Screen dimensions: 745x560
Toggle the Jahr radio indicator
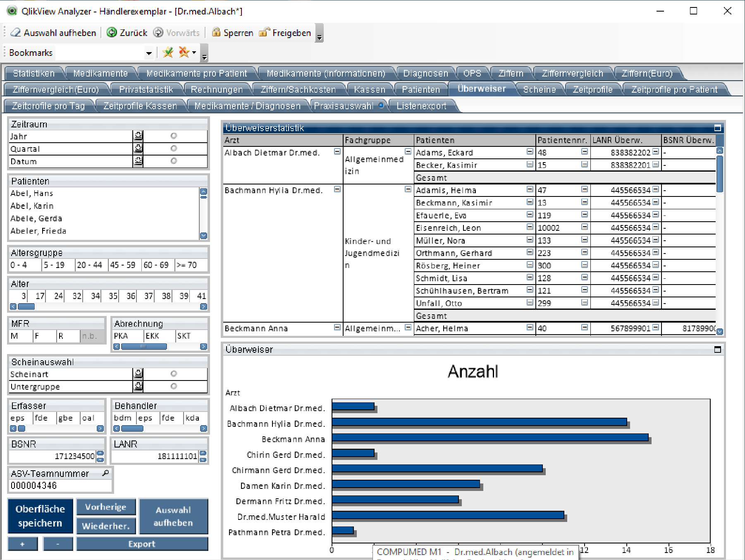tap(174, 136)
